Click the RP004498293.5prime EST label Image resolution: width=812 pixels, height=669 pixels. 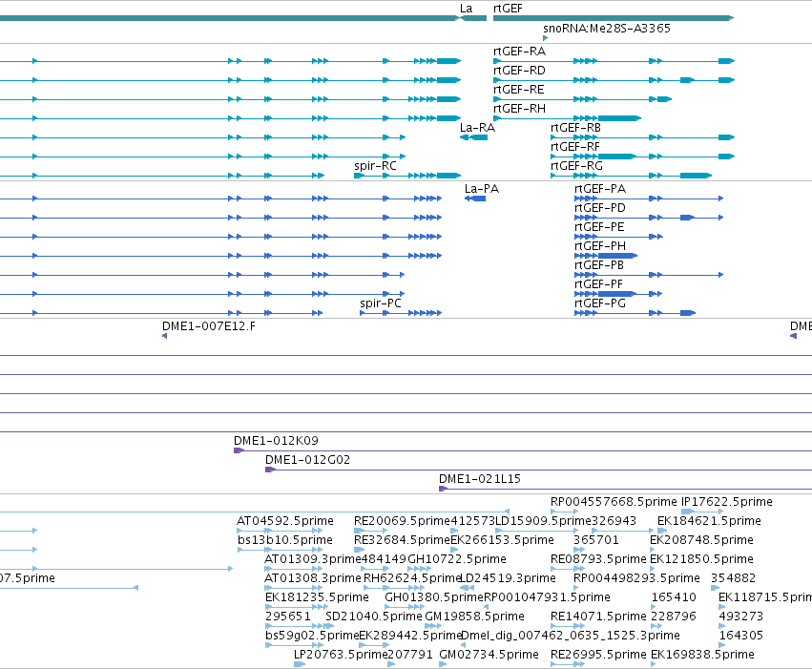click(637, 579)
